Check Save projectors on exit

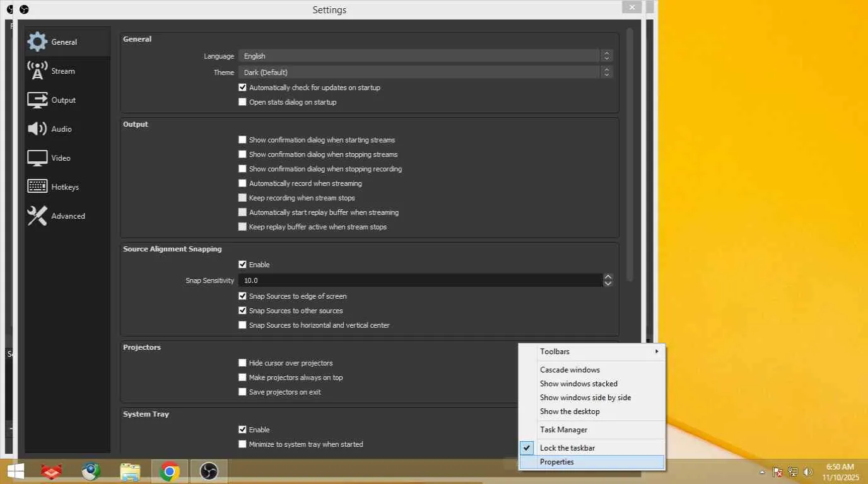pyautogui.click(x=242, y=392)
